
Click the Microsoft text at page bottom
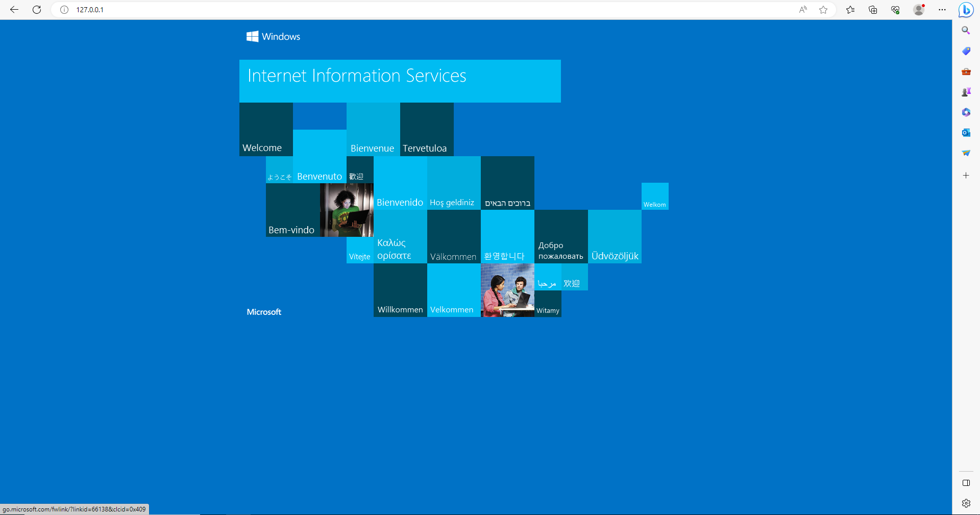coord(264,312)
